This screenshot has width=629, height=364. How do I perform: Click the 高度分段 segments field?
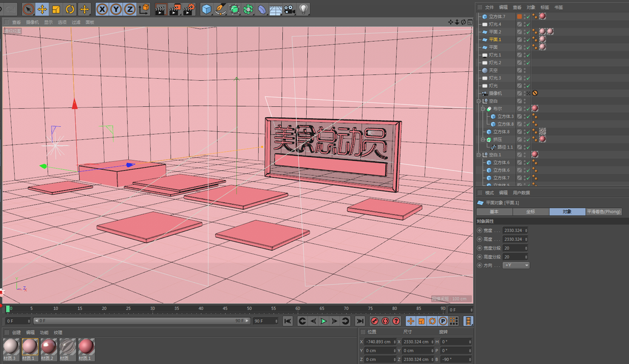(515, 257)
